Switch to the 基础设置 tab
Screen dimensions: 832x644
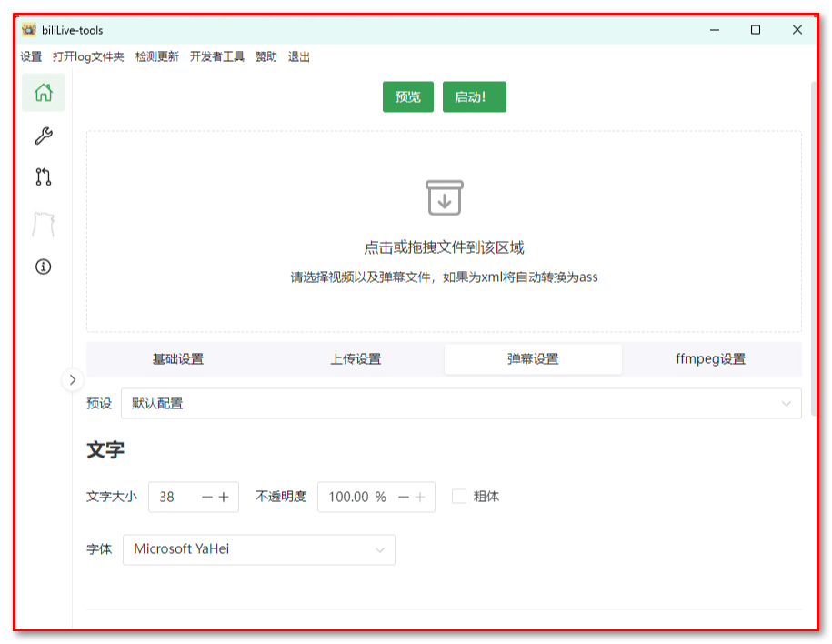[x=177, y=359]
